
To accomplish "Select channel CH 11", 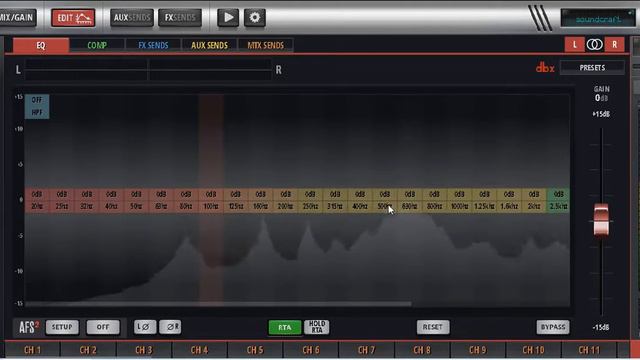I will pos(589,350).
